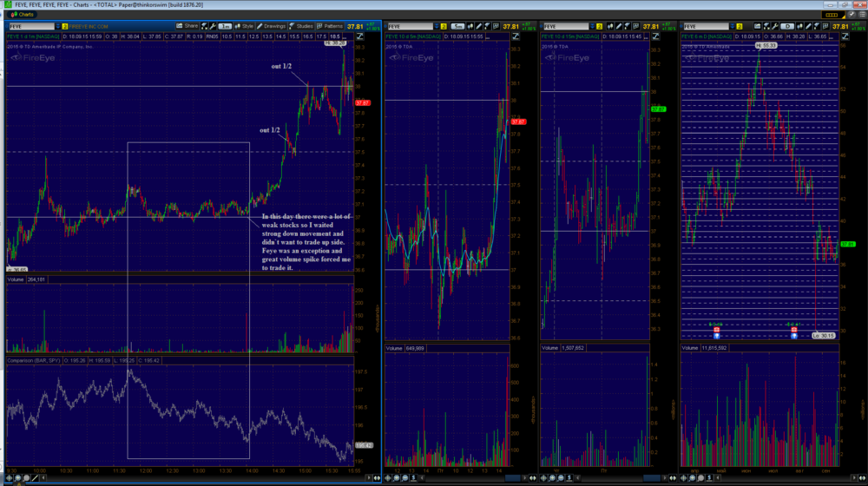The width and height of the screenshot is (868, 486).
Task: Open Studies flask icon in 15m chart
Action: tap(628, 26)
